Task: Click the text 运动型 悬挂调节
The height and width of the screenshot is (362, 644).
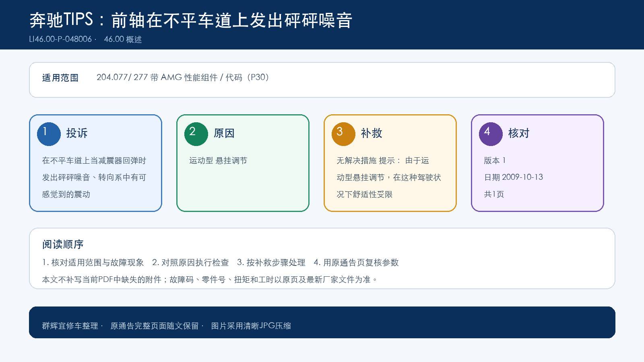Action: [218, 160]
